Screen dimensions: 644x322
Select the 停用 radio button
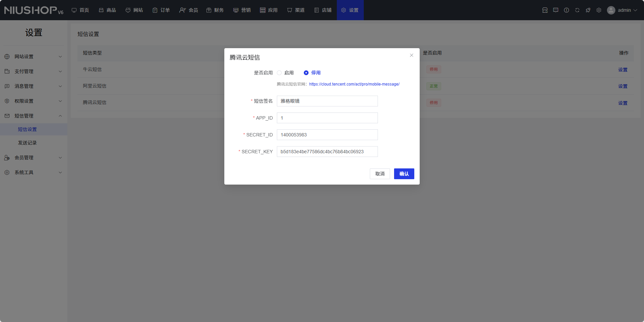tap(306, 73)
